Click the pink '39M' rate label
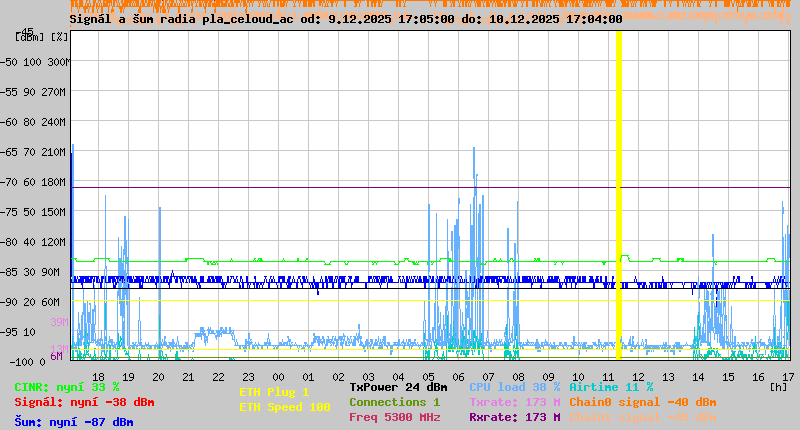 pos(59,322)
